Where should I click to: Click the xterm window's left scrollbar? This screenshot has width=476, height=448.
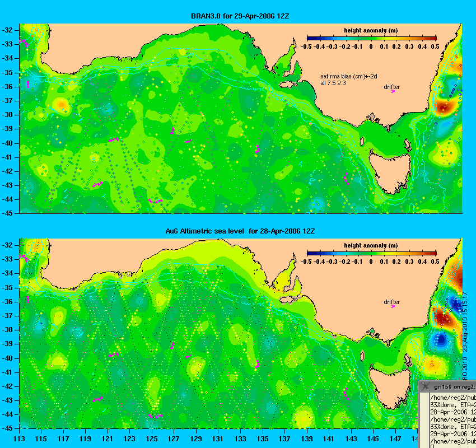pyautogui.click(x=424, y=421)
